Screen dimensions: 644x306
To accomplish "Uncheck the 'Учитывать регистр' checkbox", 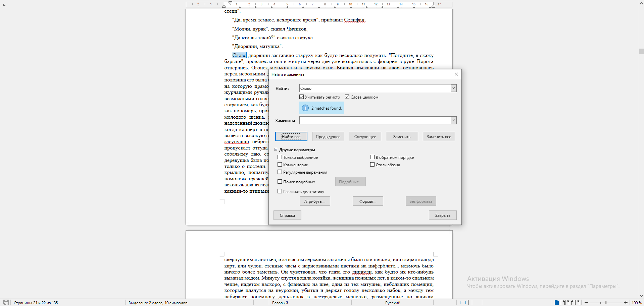I will coord(301,97).
